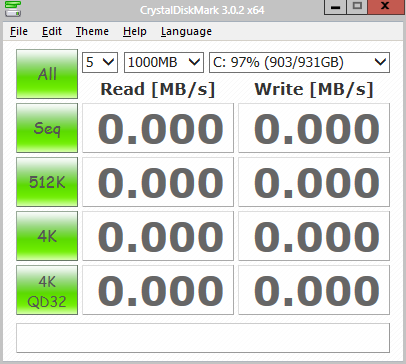The image size is (406, 364).
Task: Run all benchmarks with the All button
Action: click(47, 74)
